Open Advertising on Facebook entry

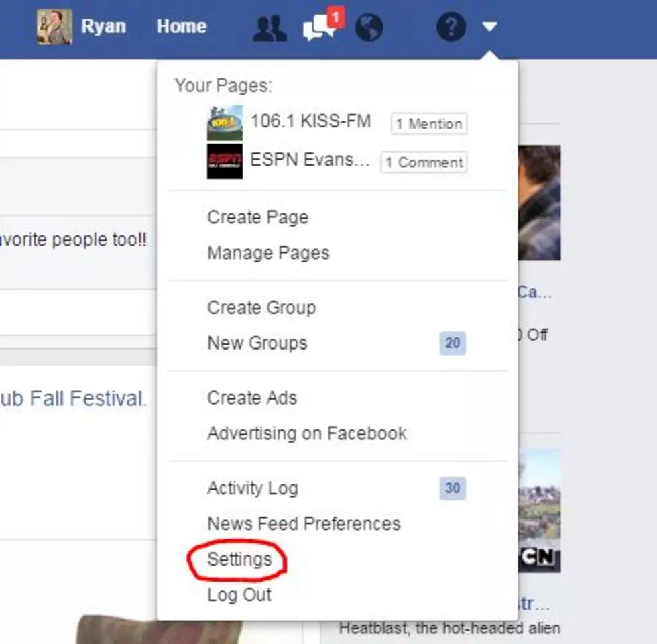coord(307,433)
